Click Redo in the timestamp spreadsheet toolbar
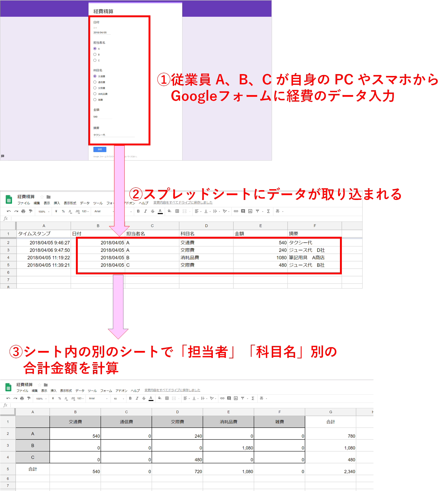The image size is (448, 491). [16, 211]
